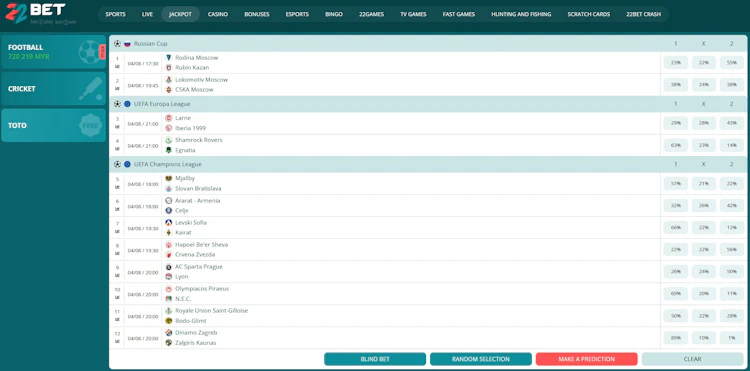
Task: Pick home win 63% for Shamrock Rovers
Action: pyautogui.click(x=675, y=145)
